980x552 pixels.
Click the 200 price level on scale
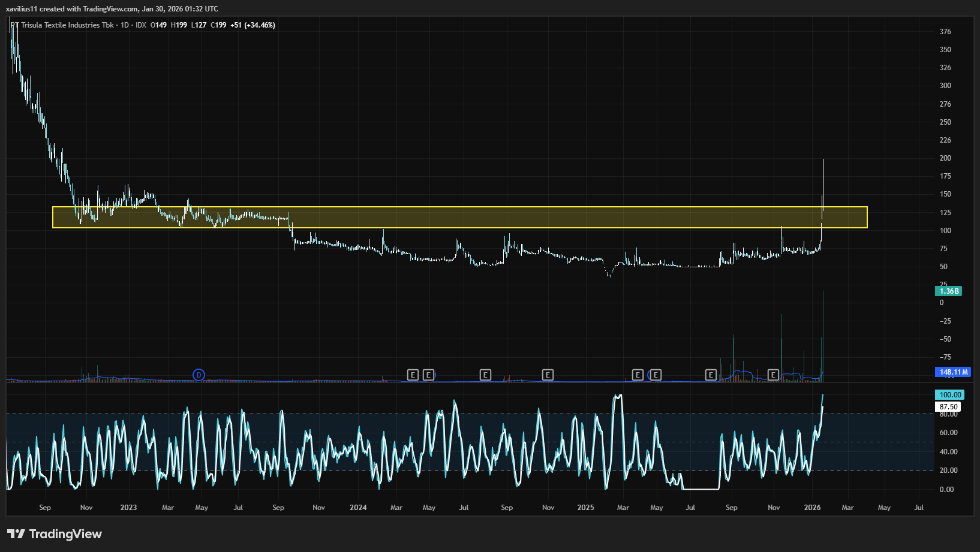[945, 158]
